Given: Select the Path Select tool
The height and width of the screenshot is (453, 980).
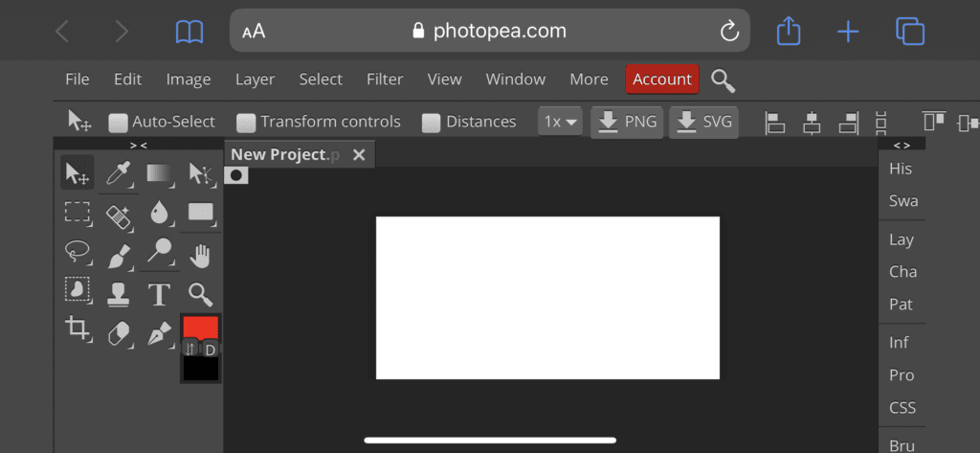Looking at the screenshot, I should (201, 173).
